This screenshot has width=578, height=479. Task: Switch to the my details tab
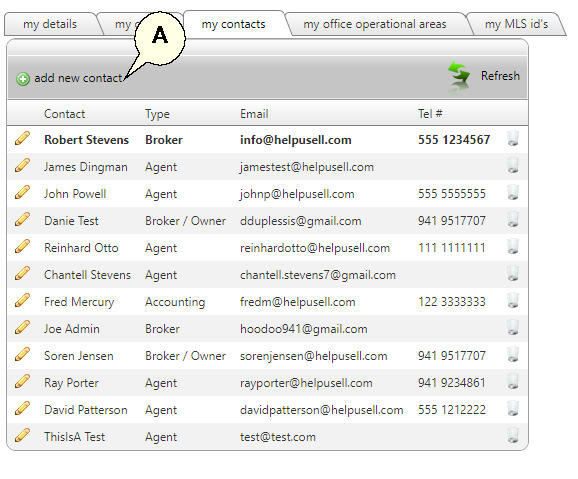[x=50, y=24]
